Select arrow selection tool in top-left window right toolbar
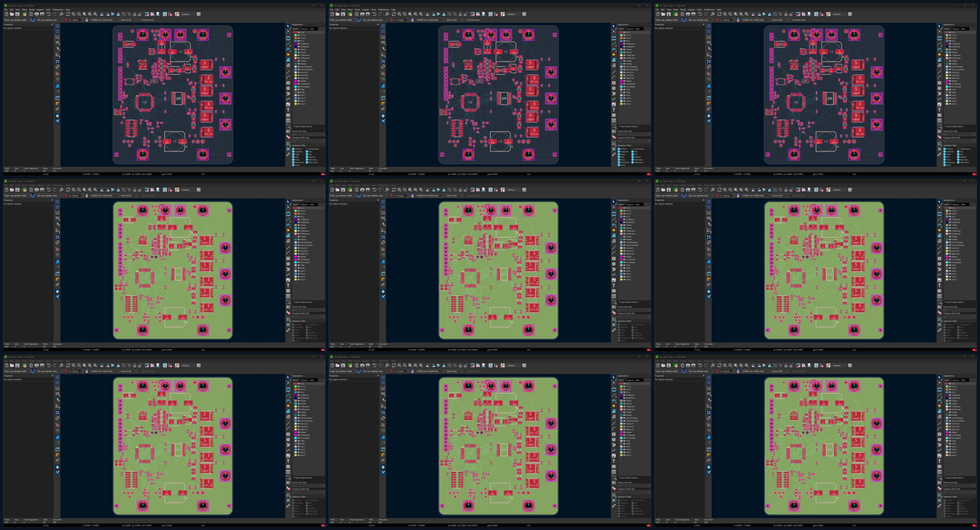This screenshot has width=980, height=530. pyautogui.click(x=288, y=26)
